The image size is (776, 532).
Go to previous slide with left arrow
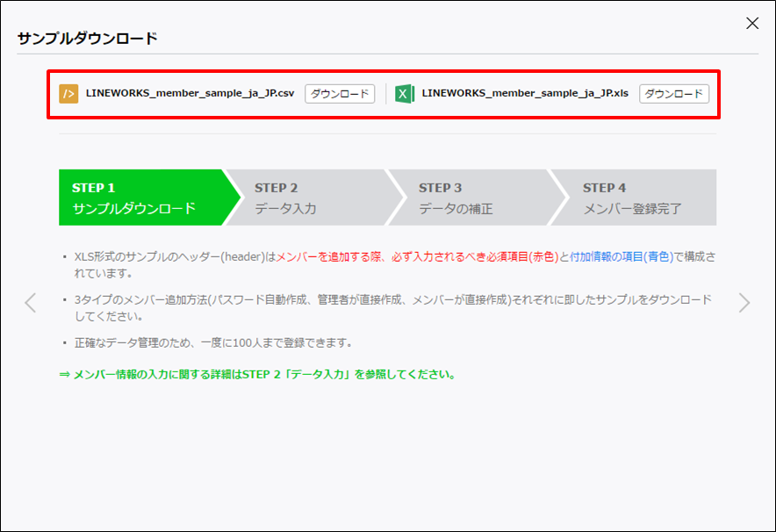[31, 303]
